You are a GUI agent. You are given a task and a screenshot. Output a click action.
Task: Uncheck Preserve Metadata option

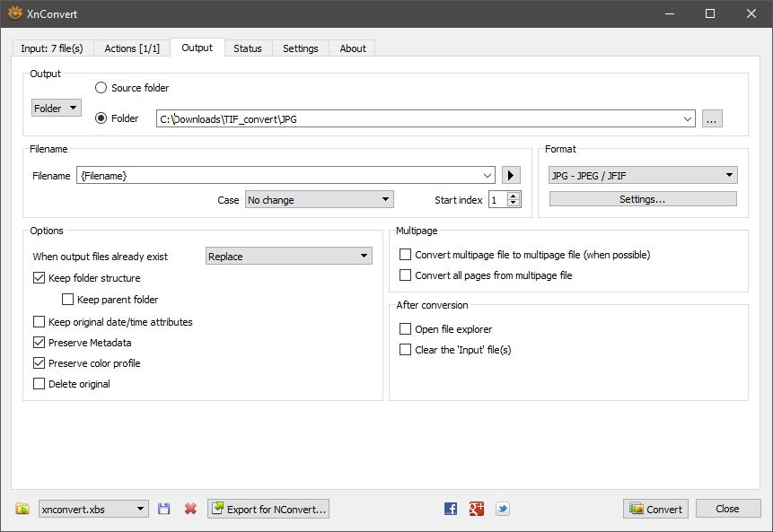click(39, 343)
